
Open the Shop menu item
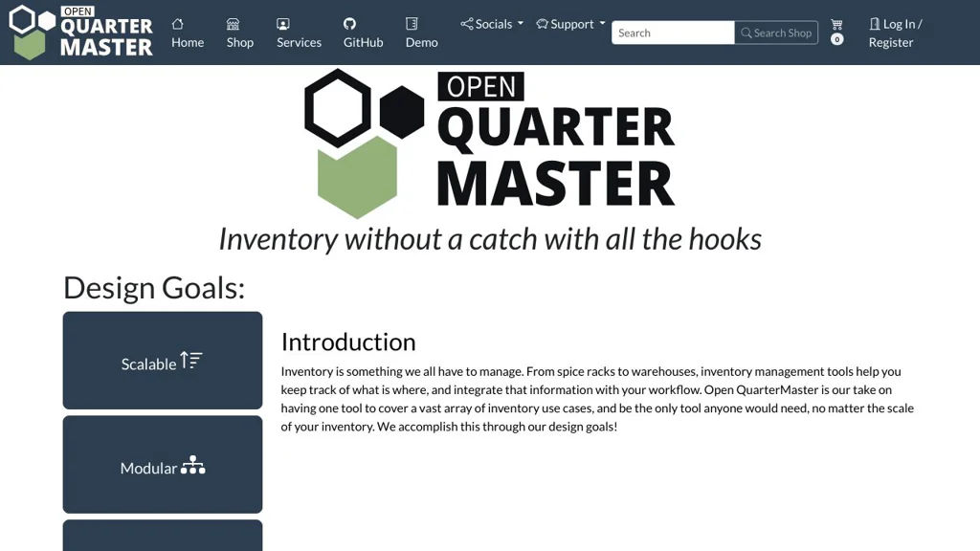(240, 33)
